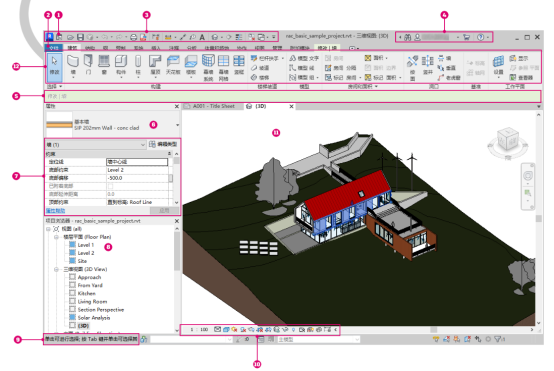Collapse the 3D View node in project browser
The image size is (554, 371).
coord(56,270)
